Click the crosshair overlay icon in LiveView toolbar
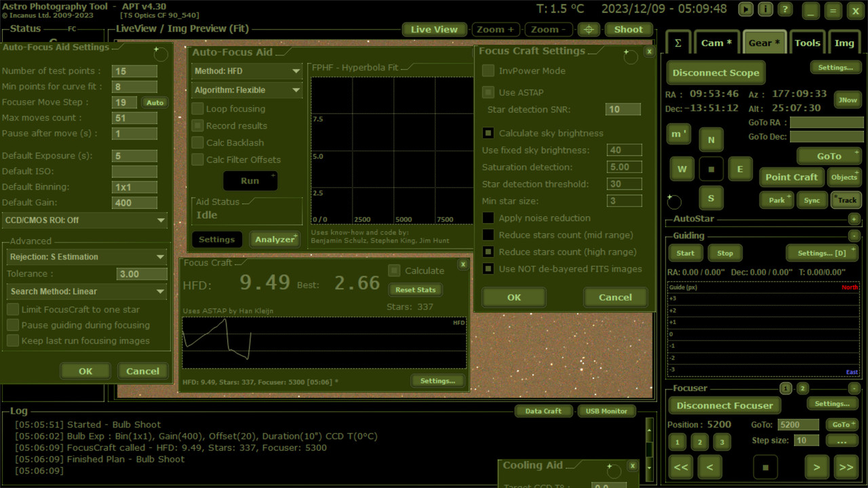 coord(589,29)
